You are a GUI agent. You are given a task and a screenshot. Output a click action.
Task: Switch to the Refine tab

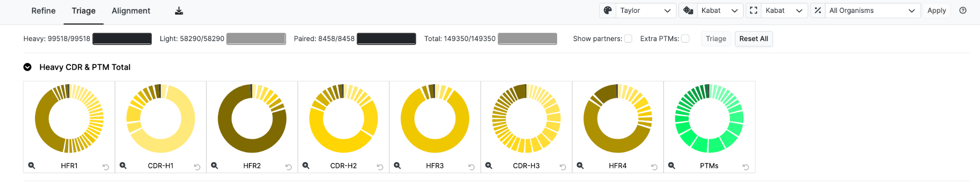pyautogui.click(x=44, y=11)
